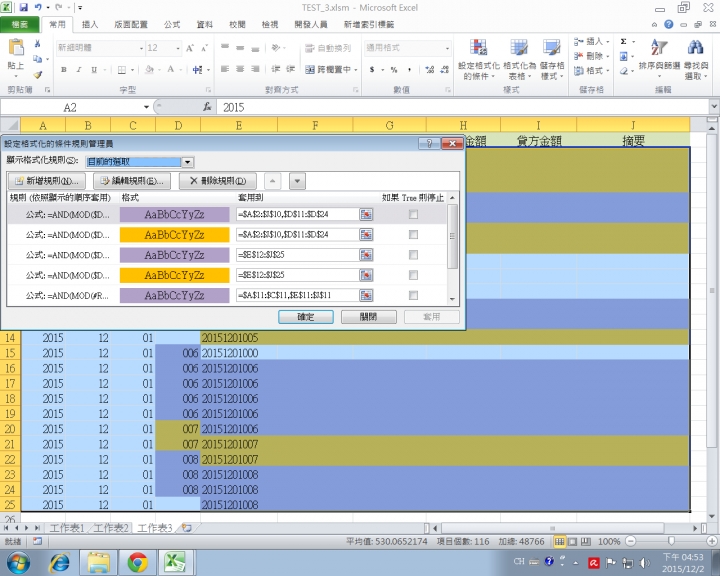Toggle Italic formatting in ribbon
Screen dimensions: 720x576
coord(79,69)
